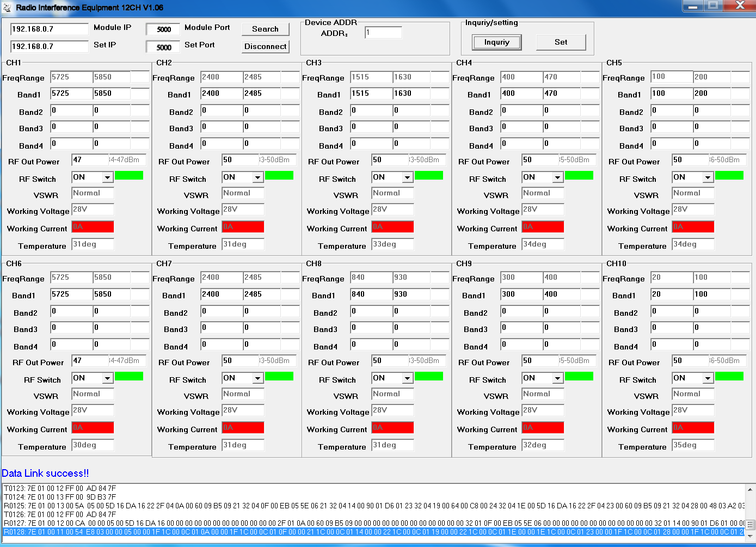Open the CH4 RF Switch dropdown
The height and width of the screenshot is (547, 756).
pos(557,177)
